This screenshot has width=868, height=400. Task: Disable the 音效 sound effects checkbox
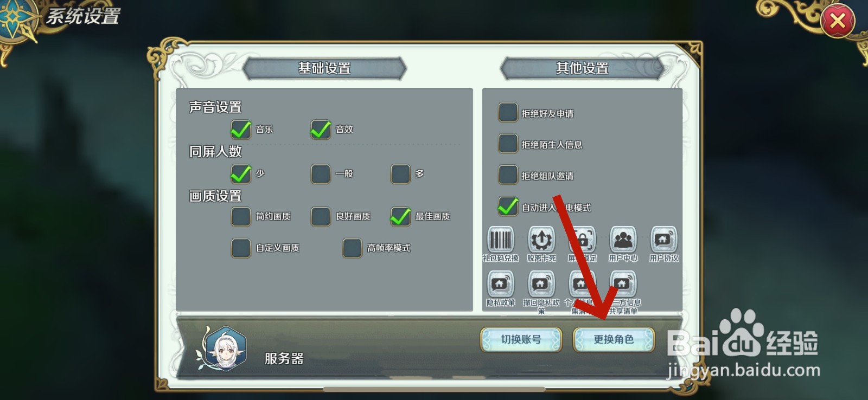[321, 130]
